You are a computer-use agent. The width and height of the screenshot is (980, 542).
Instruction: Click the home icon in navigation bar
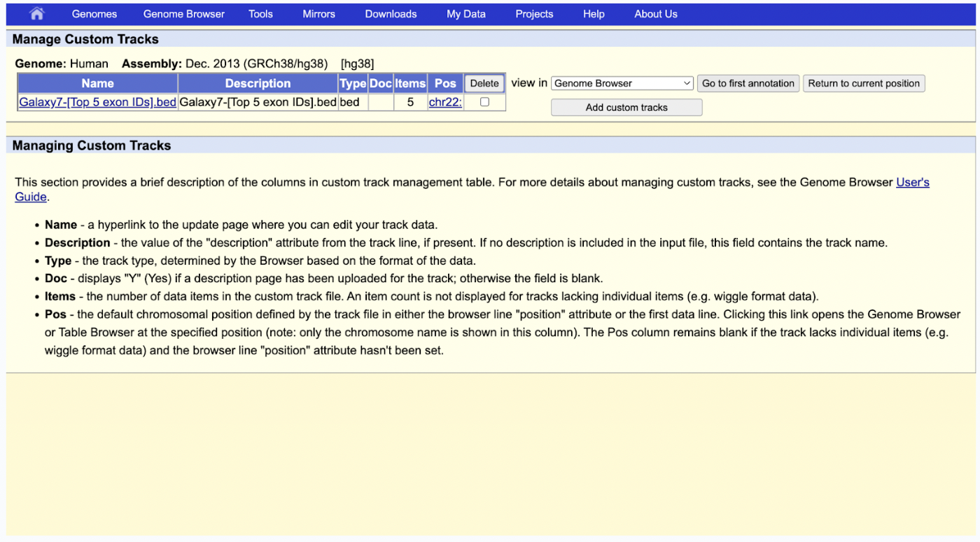36,14
